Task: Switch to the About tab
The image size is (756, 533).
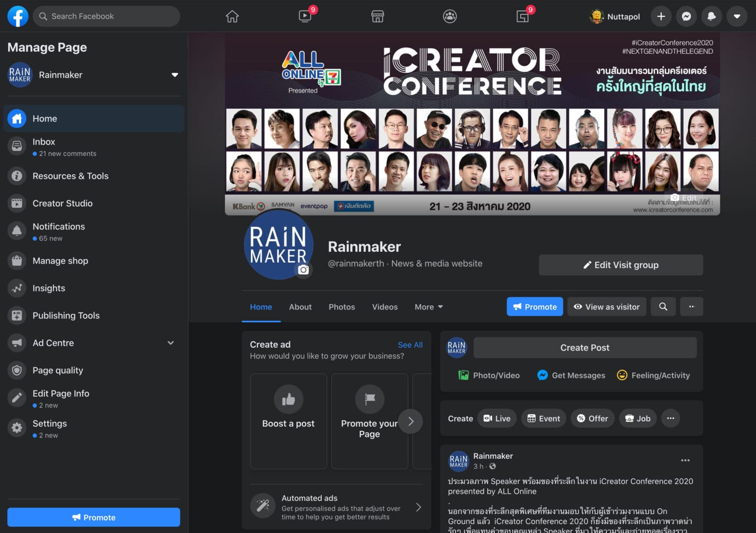Action: [300, 307]
